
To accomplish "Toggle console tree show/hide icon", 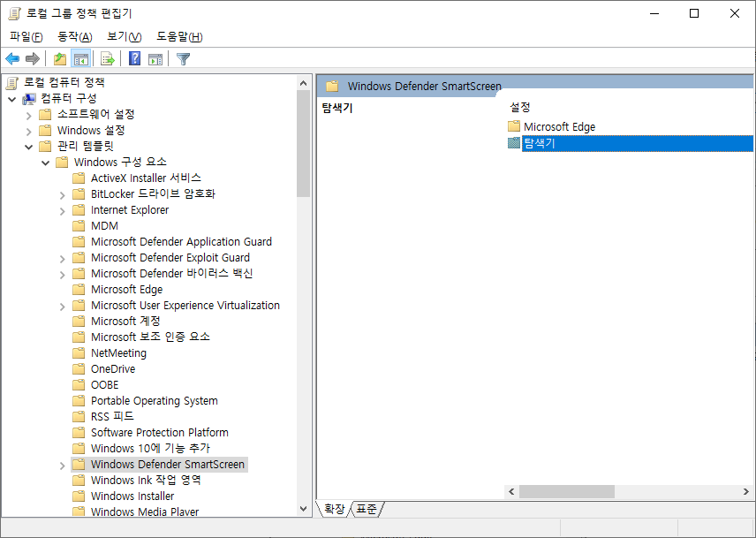I will tap(80, 59).
